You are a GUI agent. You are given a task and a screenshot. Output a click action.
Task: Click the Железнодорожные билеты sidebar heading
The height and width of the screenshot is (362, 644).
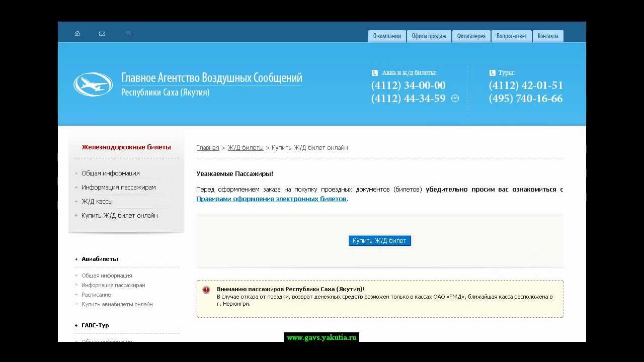click(126, 147)
